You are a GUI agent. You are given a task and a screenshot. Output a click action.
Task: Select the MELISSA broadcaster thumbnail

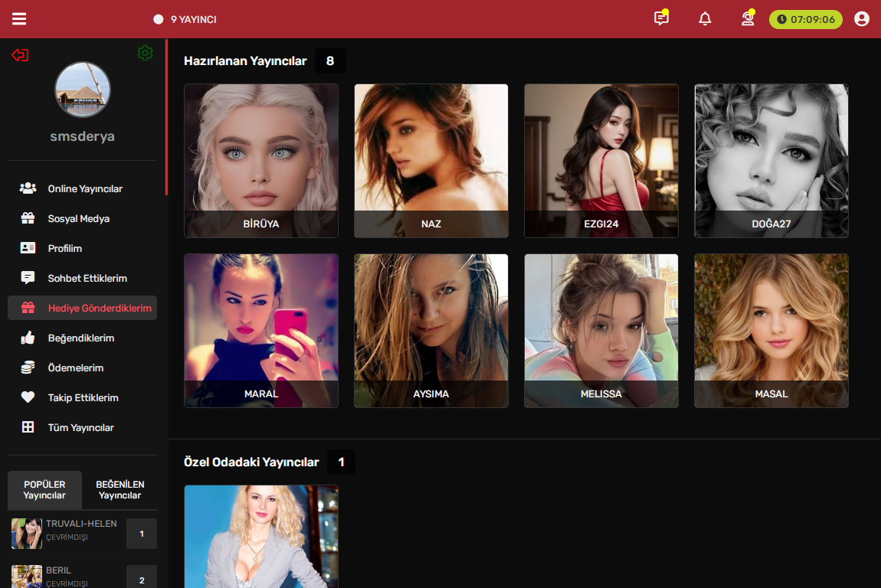click(x=601, y=331)
